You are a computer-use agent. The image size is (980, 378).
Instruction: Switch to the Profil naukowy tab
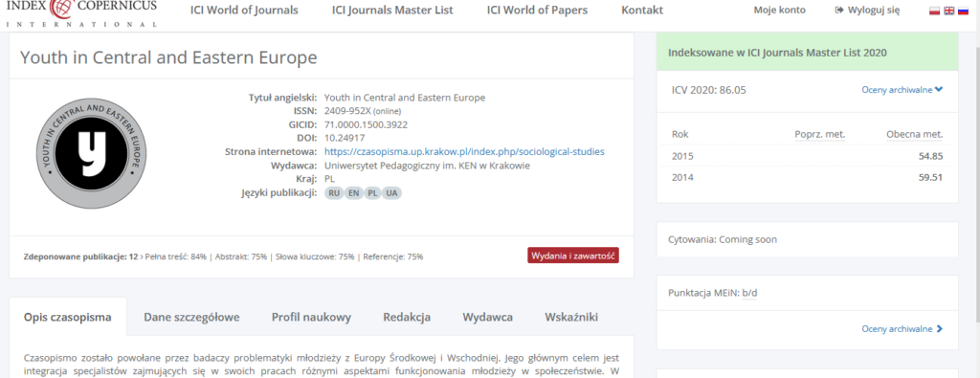pos(311,317)
